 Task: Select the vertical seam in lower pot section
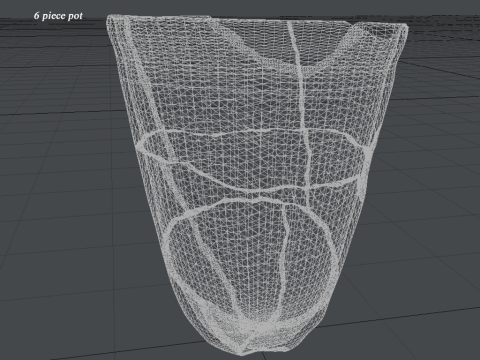tap(283, 260)
